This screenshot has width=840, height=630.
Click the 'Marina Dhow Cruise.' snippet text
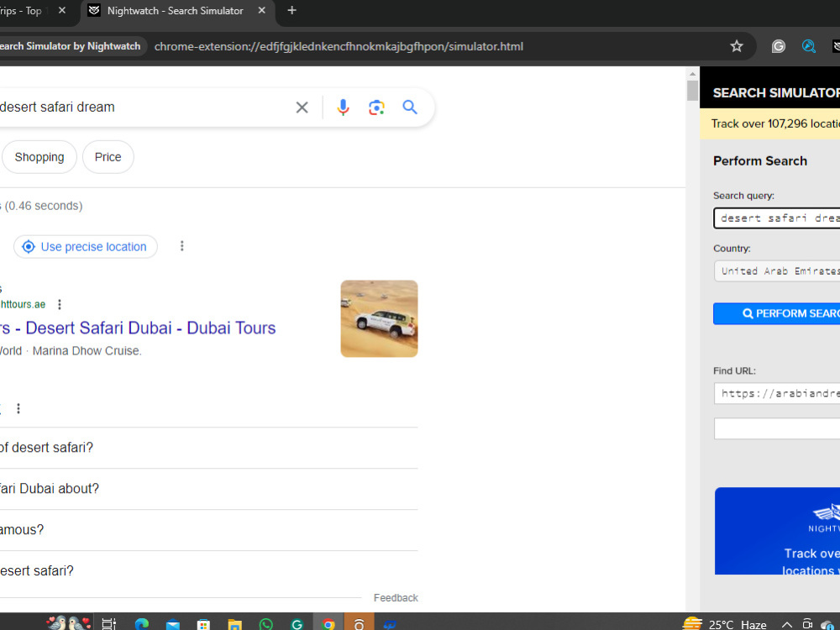(87, 351)
